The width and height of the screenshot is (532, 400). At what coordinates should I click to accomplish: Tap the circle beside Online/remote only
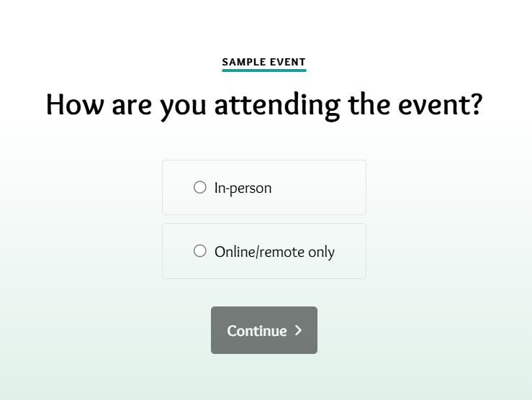pyautogui.click(x=200, y=251)
